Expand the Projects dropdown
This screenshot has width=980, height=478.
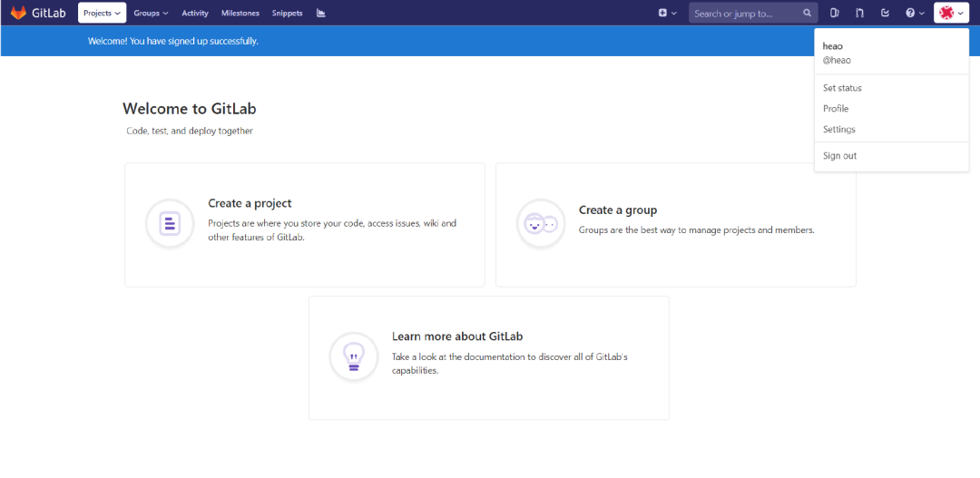pyautogui.click(x=102, y=13)
